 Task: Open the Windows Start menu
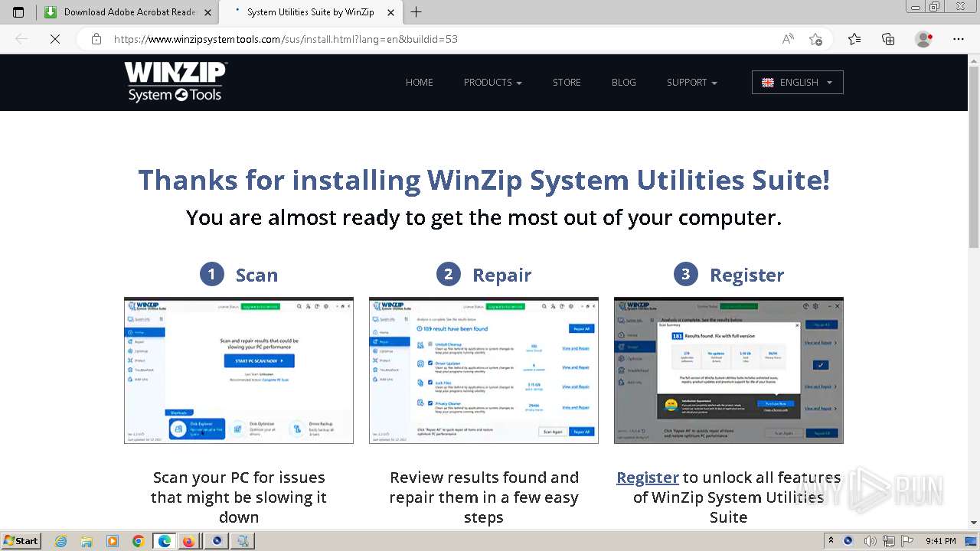pos(21,541)
